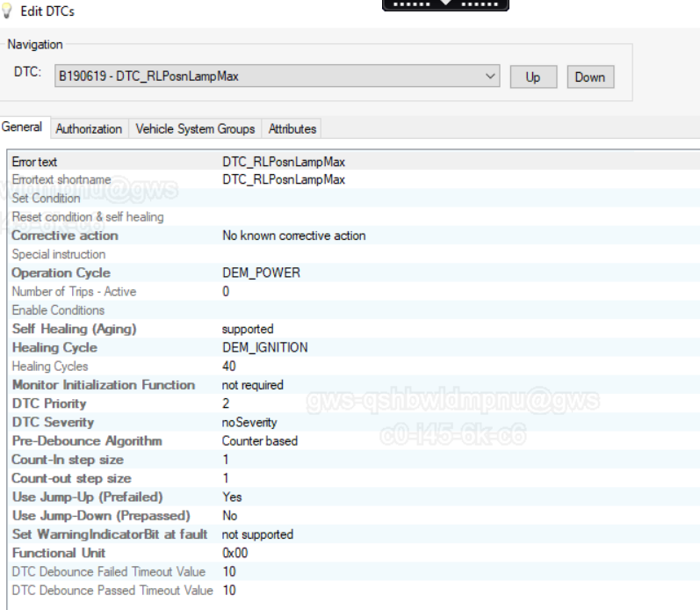Click the 'No known corrective action' value
This screenshot has width=700, height=610.
coord(293,236)
